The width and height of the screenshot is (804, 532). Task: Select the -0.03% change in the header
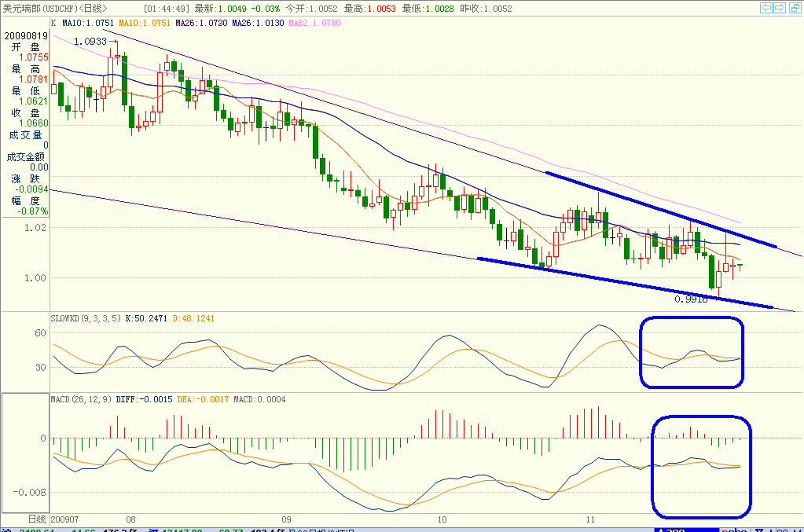click(266, 9)
